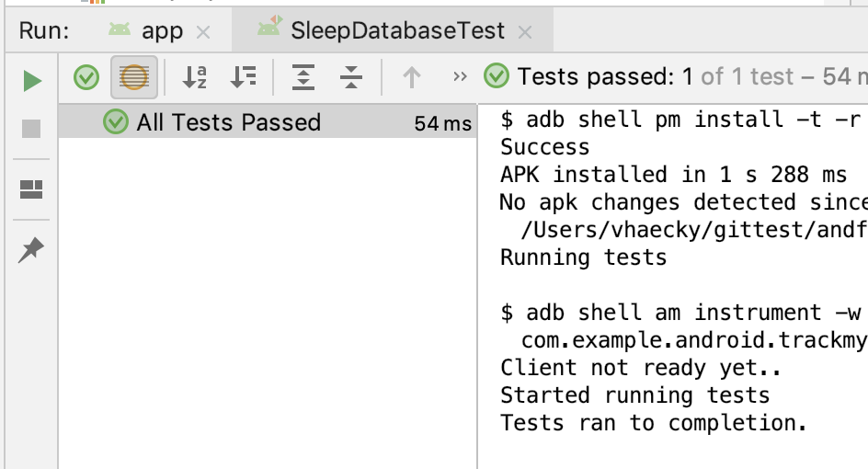Viewport: 868px width, 469px height.
Task: Click the Previous Failed Test up arrow
Action: (x=412, y=78)
